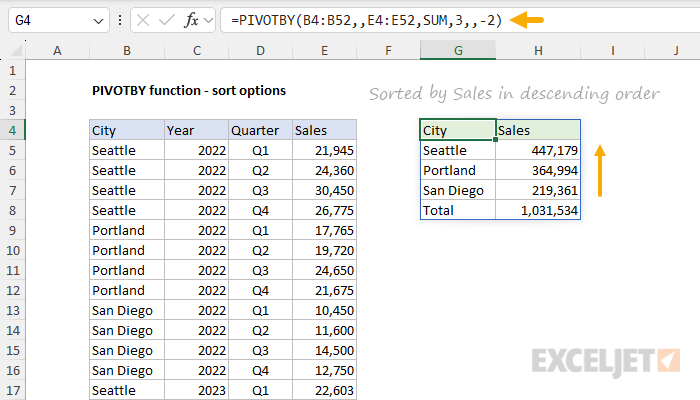Viewport: 700px width, 400px height.
Task: Click the pivot value 219,361
Action: [x=538, y=191]
